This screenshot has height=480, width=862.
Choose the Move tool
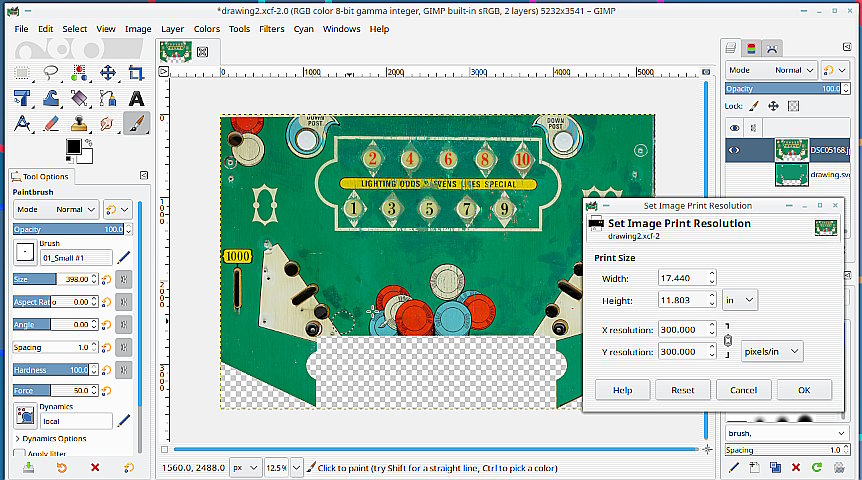coord(108,73)
